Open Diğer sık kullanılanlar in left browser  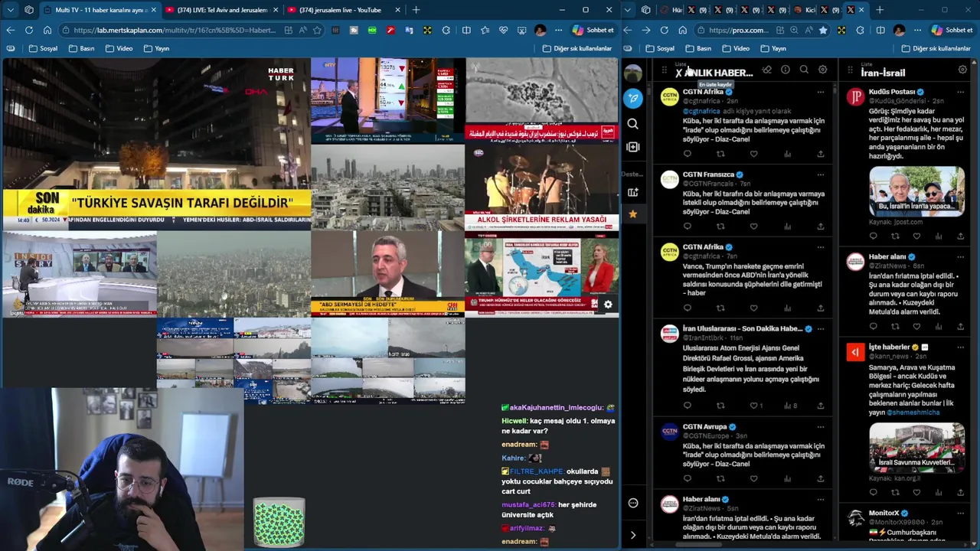[577, 48]
